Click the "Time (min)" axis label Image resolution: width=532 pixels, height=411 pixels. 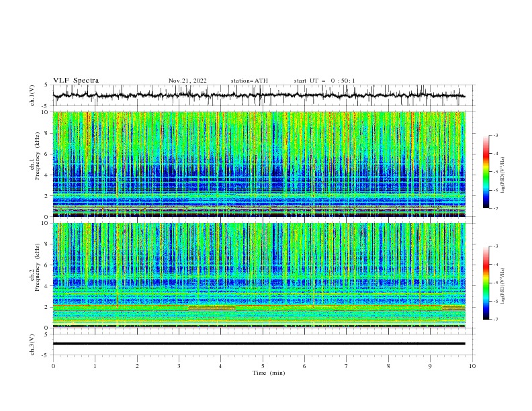pos(269,373)
